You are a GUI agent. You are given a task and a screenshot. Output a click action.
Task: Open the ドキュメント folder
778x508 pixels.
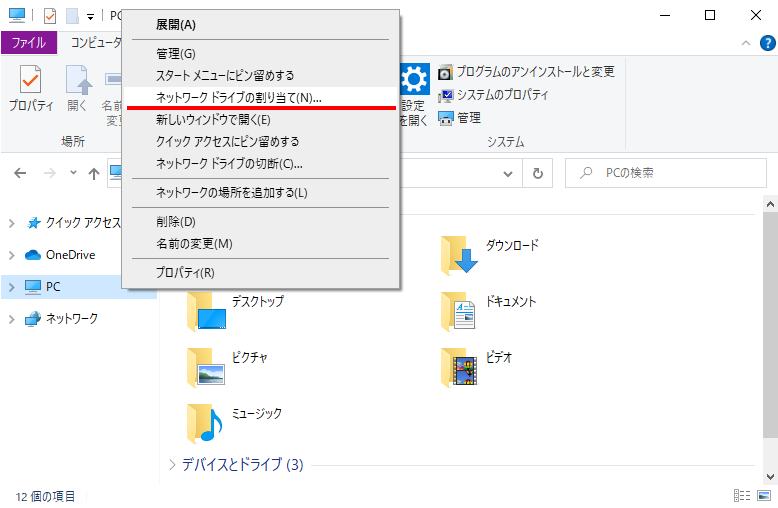click(461, 311)
